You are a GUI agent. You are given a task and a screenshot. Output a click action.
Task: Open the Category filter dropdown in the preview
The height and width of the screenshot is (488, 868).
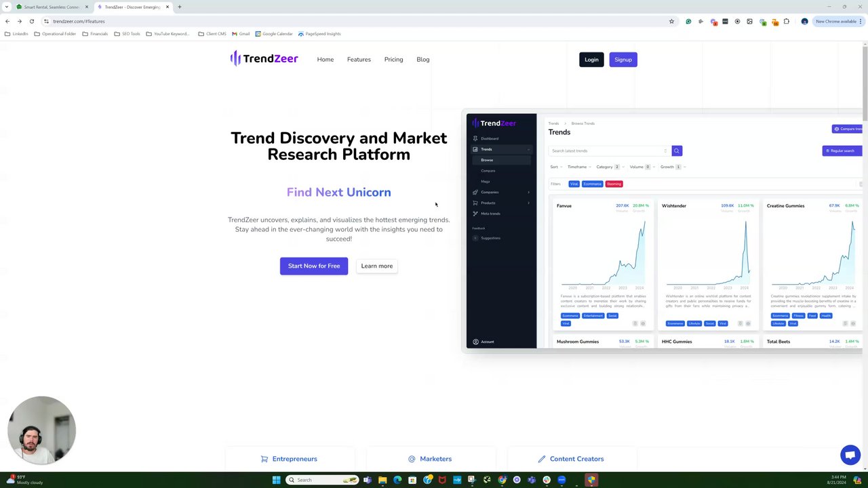(x=610, y=167)
